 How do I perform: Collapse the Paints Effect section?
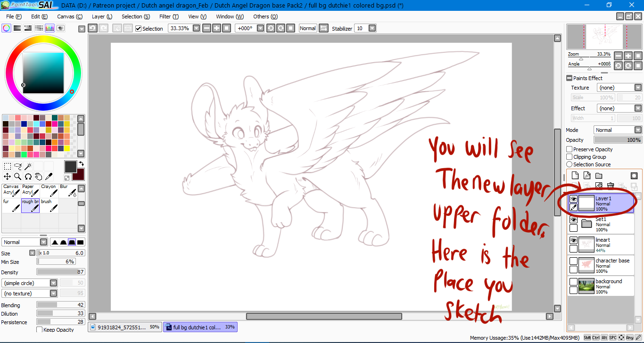click(x=570, y=78)
